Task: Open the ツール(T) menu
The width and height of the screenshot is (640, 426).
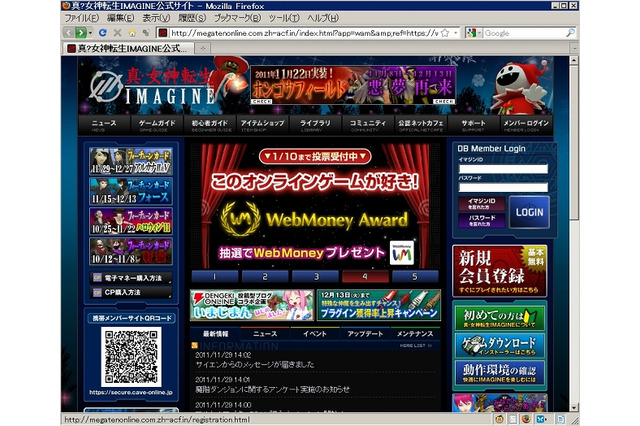Action: [x=284, y=18]
